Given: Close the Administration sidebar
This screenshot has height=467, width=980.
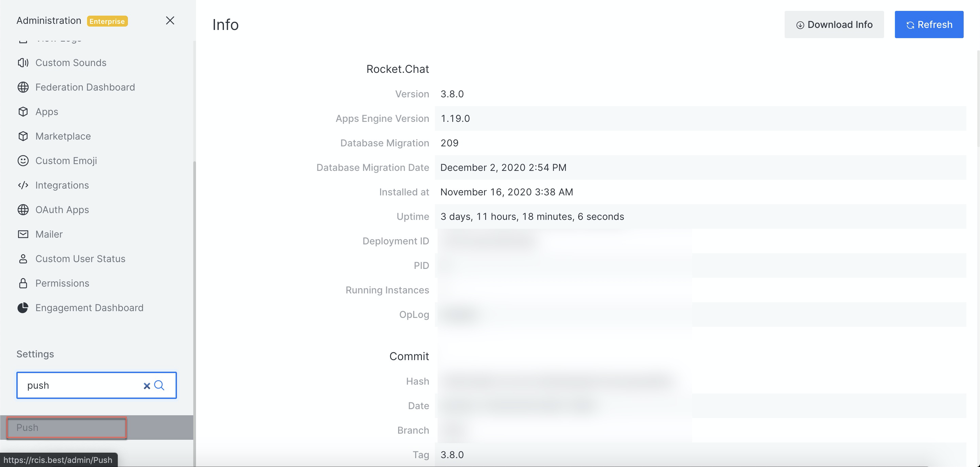Looking at the screenshot, I should 170,20.
